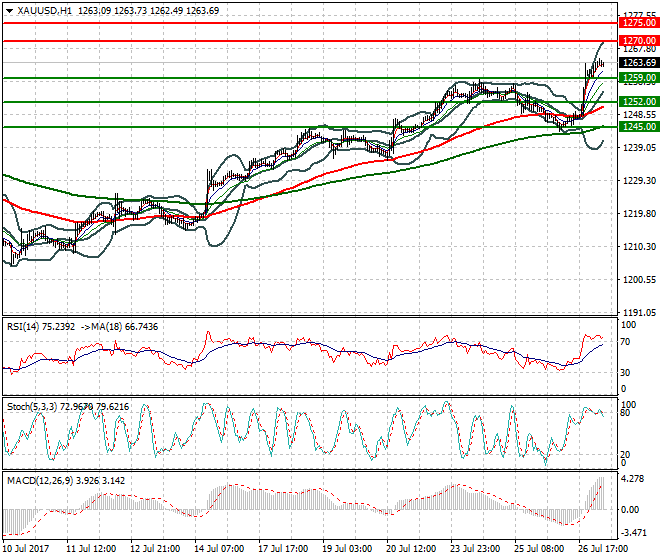The width and height of the screenshot is (660, 560).
Task: Click the 19 Jul 03:00 time label
Action: (347, 549)
